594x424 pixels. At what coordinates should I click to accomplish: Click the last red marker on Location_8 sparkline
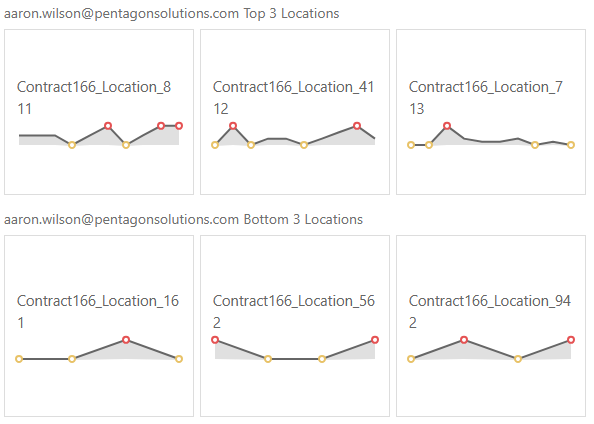tap(179, 126)
